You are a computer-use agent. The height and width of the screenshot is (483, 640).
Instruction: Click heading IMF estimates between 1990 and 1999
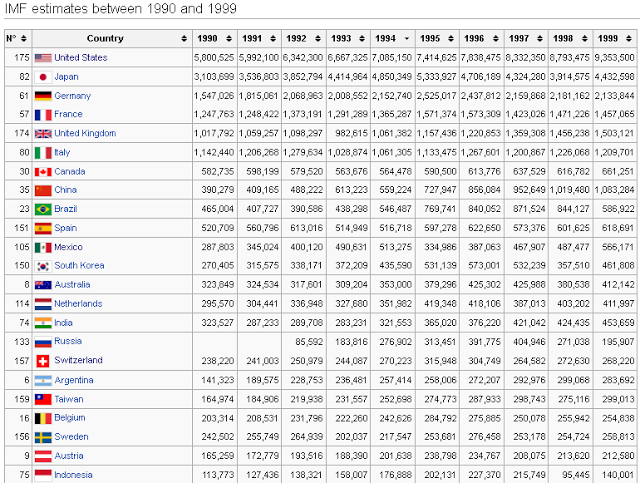[121, 9]
